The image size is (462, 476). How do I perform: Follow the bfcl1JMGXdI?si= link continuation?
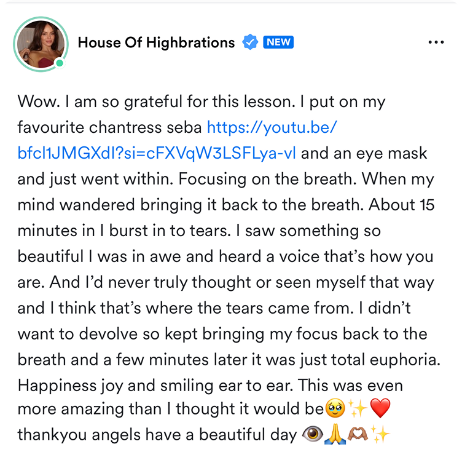click(x=157, y=153)
